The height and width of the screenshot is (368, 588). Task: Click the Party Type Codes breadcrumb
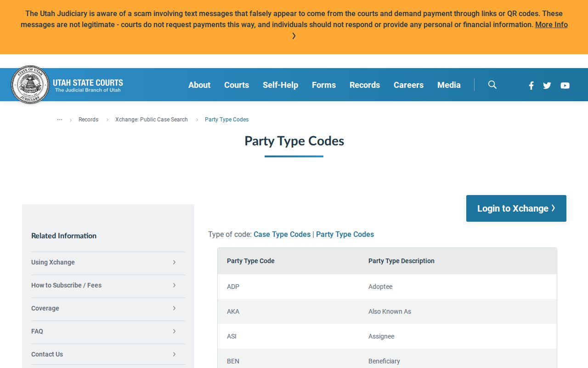pyautogui.click(x=226, y=120)
